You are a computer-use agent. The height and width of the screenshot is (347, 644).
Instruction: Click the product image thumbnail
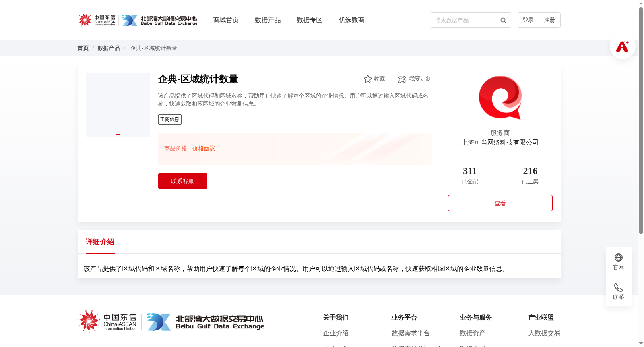tap(118, 105)
